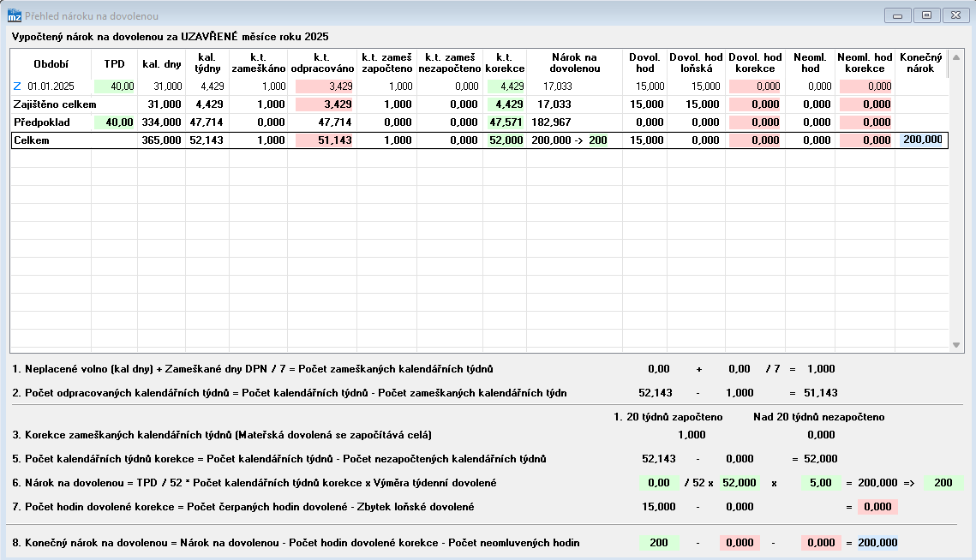Click the blue Z marker beside 01.01.2025
Screen dimensions: 976x560
click(17, 86)
